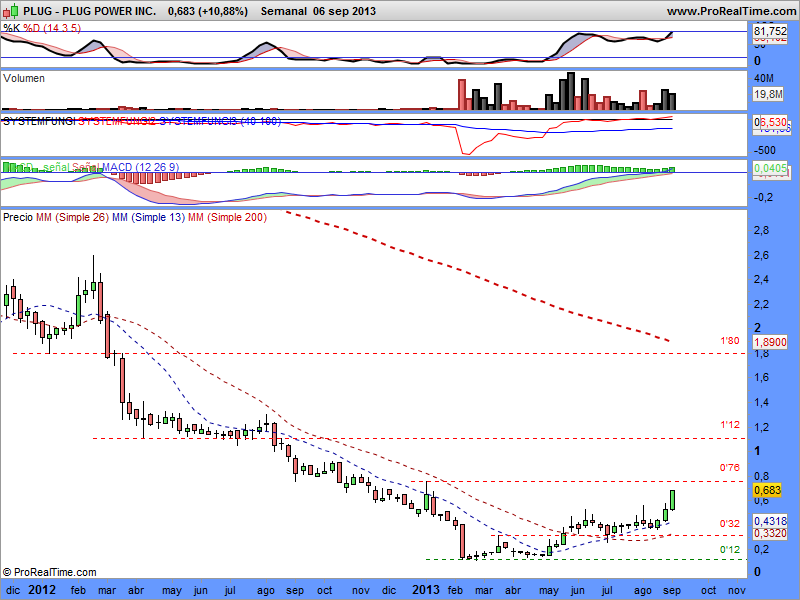Image resolution: width=800 pixels, height=600 pixels.
Task: Click the 06 sep 2013 date label
Action: pyautogui.click(x=344, y=11)
